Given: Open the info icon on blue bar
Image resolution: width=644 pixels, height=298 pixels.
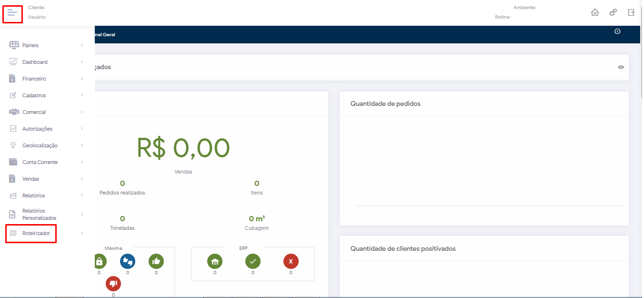Looking at the screenshot, I should tap(617, 31).
